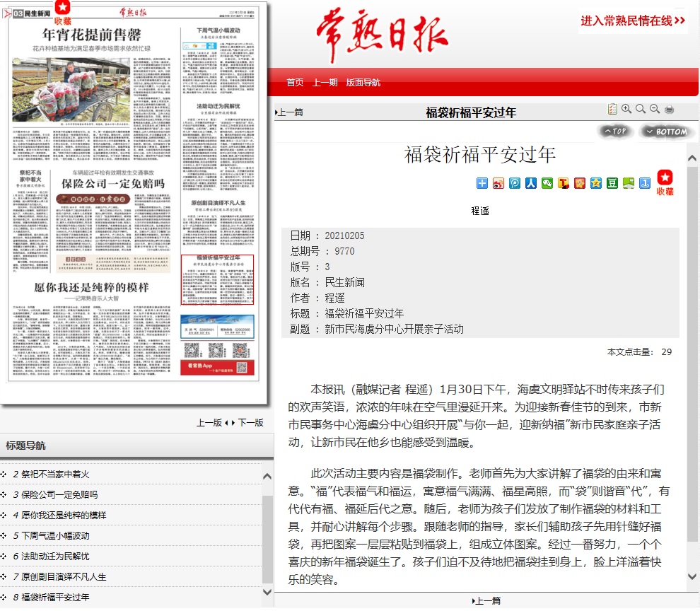Screen dimensions: 700x611
Task: Click red-outlined 福袋祈福平安过年 block on page
Action: point(217,279)
